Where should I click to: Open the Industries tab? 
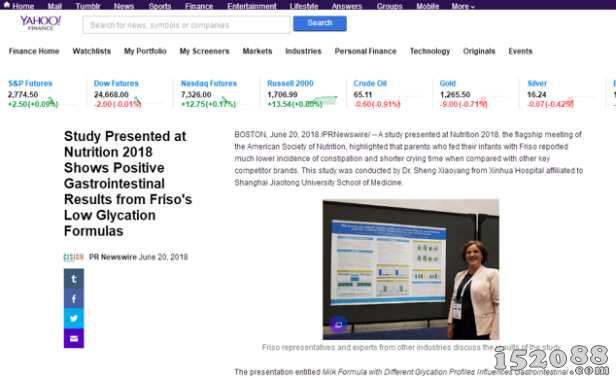[303, 51]
